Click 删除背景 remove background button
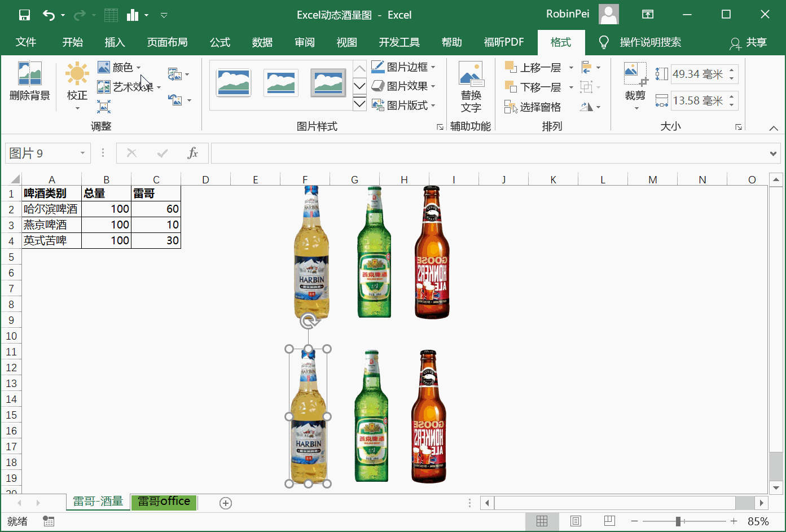 point(30,81)
